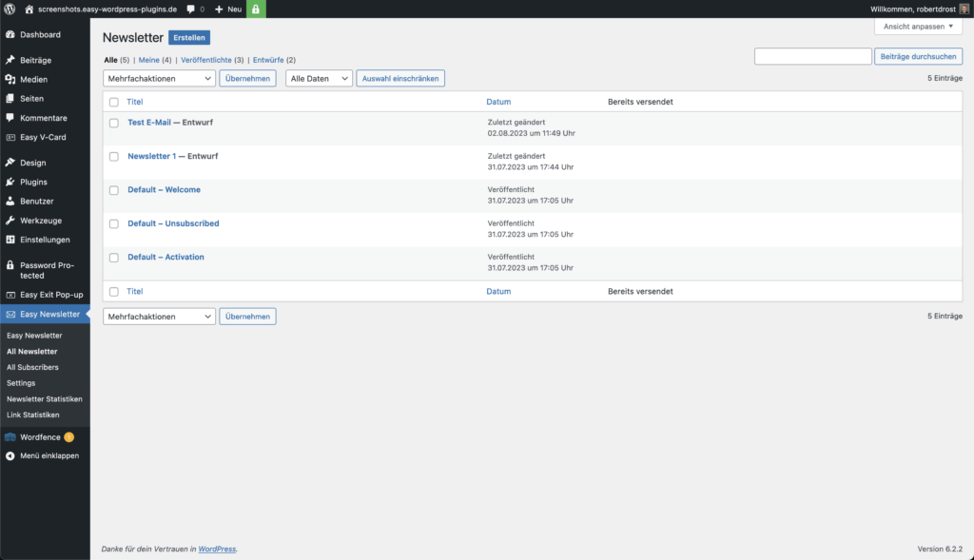Sort by Datum in table footer
The height and width of the screenshot is (560, 974).
(x=498, y=291)
